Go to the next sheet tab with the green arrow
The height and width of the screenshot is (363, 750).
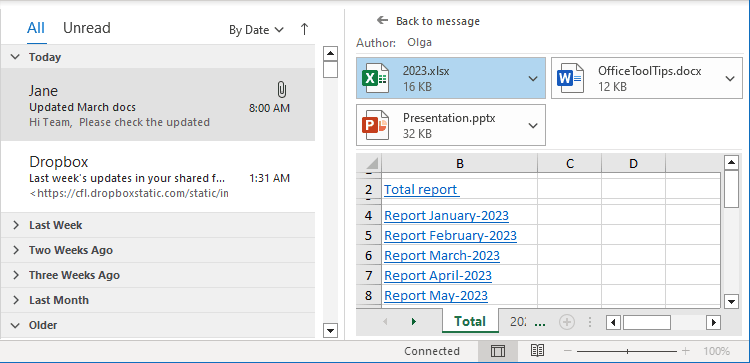coord(414,322)
